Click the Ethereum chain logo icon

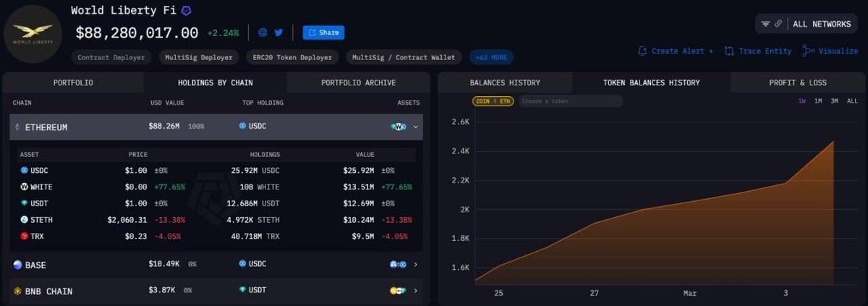(17, 127)
